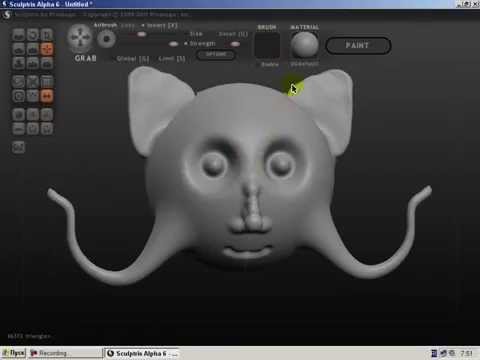Select the highlighted Grab tool icon
The width and height of the screenshot is (480, 360).
(x=47, y=49)
